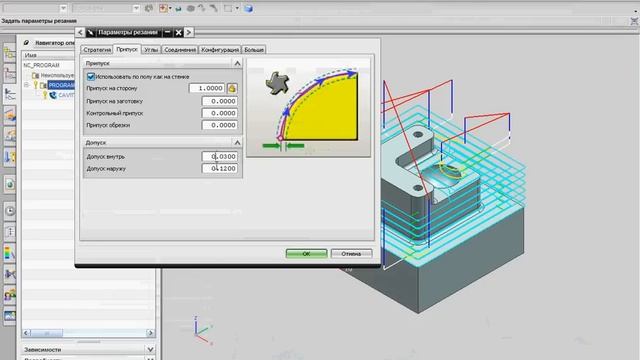Screen dimensions: 640x360
Task: Collapse the Припуск section
Action: [237, 63]
